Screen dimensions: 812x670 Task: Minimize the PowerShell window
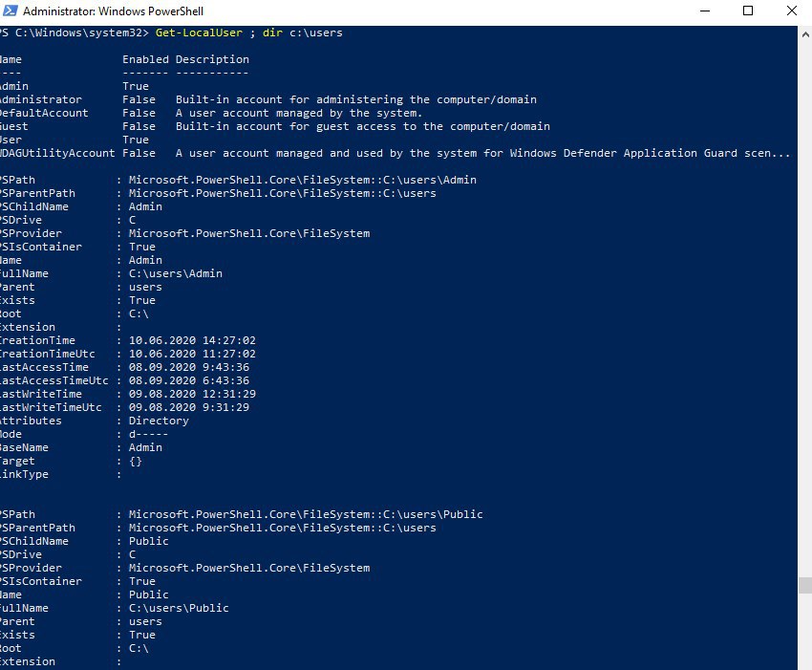point(705,11)
